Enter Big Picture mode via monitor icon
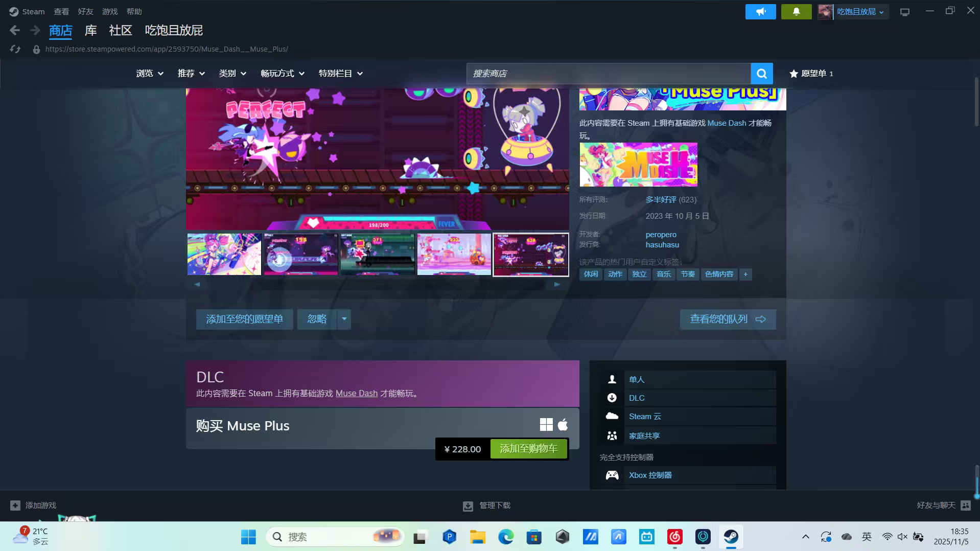Image resolution: width=980 pixels, height=551 pixels. [904, 12]
